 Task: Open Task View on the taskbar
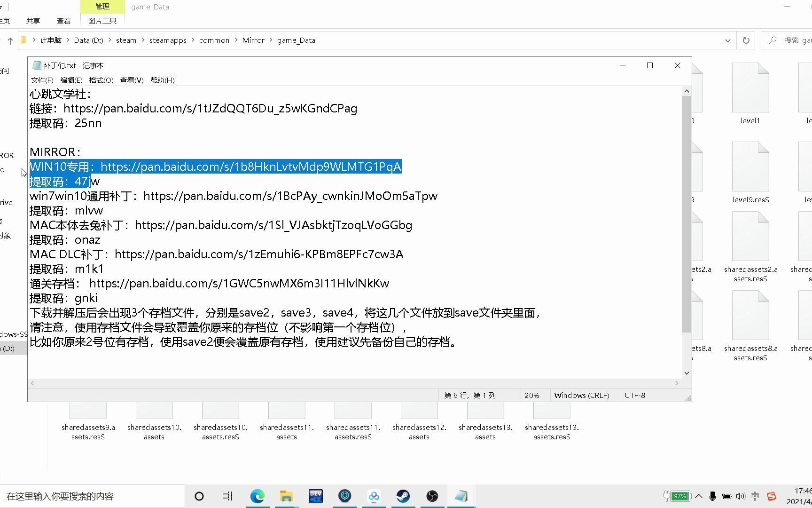[x=227, y=496]
